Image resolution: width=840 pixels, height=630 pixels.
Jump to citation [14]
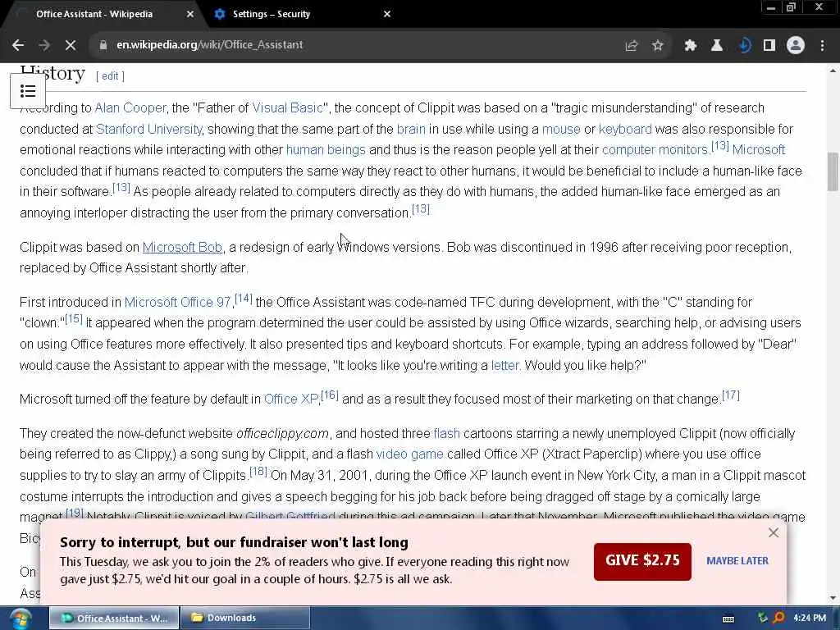tap(243, 299)
